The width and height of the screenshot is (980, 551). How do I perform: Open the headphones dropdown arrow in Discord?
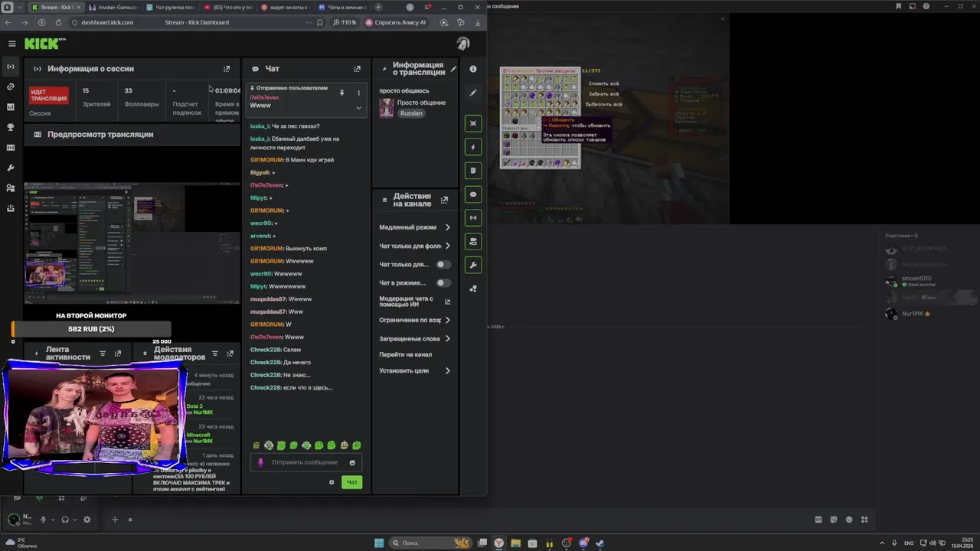coord(75,520)
